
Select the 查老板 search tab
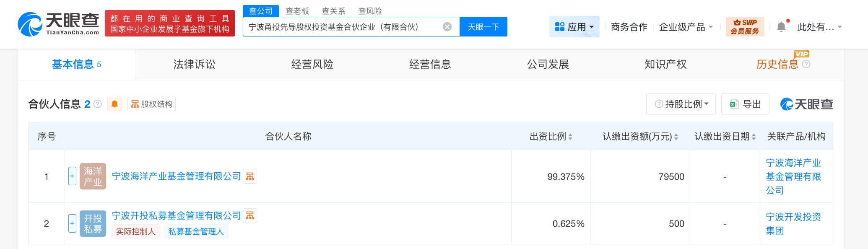coord(297,11)
